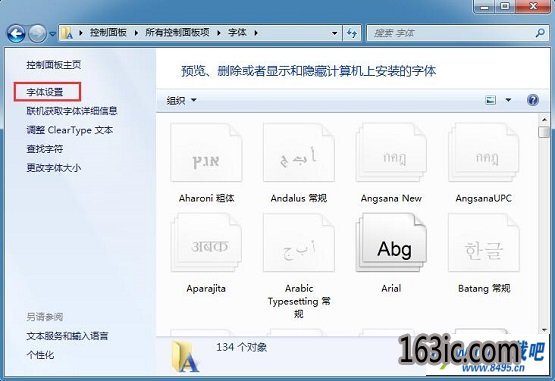Image resolution: width=555 pixels, height=381 pixels.
Task: Expand arrow after 控制面板 breadcrumb
Action: coord(136,33)
